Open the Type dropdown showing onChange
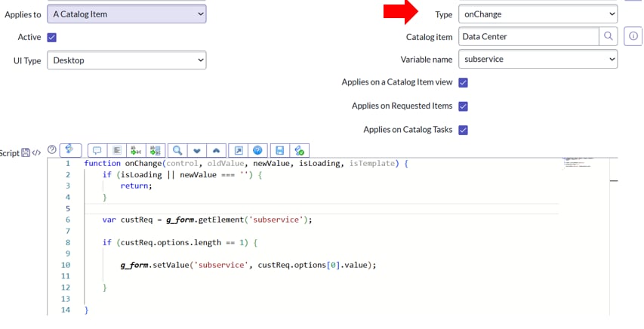 click(538, 14)
